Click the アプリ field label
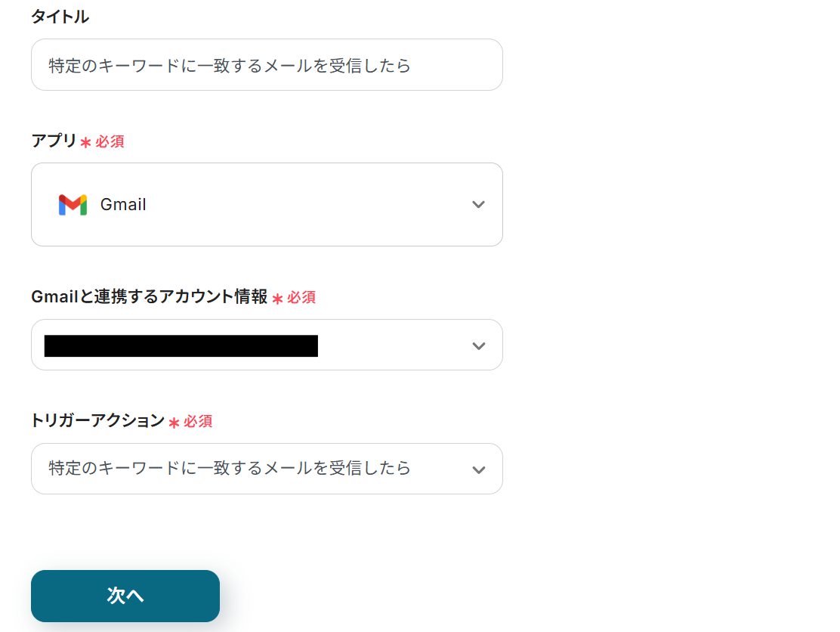The height and width of the screenshot is (632, 840). point(54,141)
